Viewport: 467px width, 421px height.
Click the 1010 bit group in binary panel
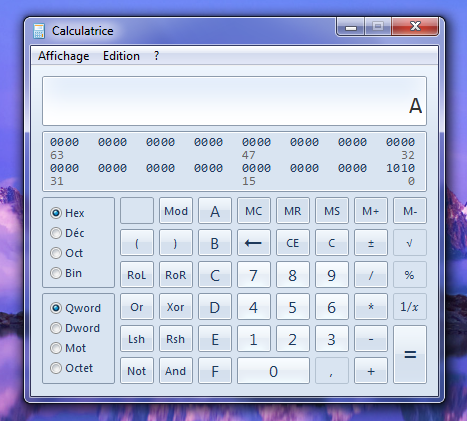[400, 168]
